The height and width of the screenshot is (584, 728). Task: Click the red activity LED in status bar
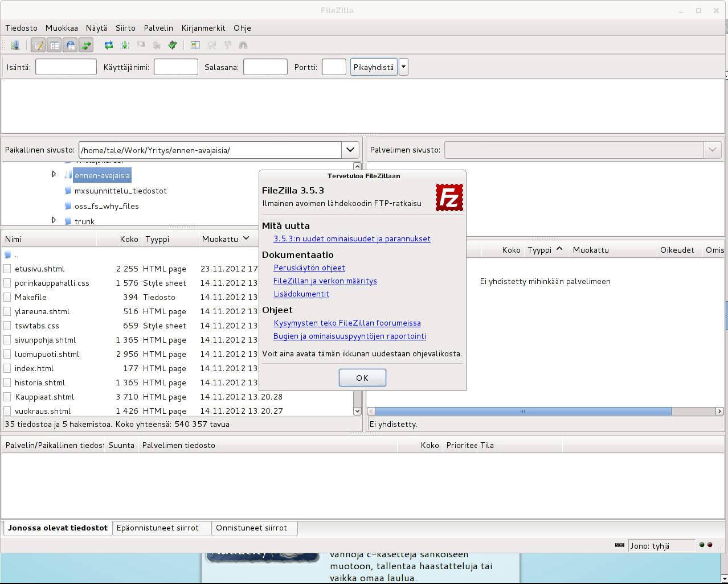(710, 545)
